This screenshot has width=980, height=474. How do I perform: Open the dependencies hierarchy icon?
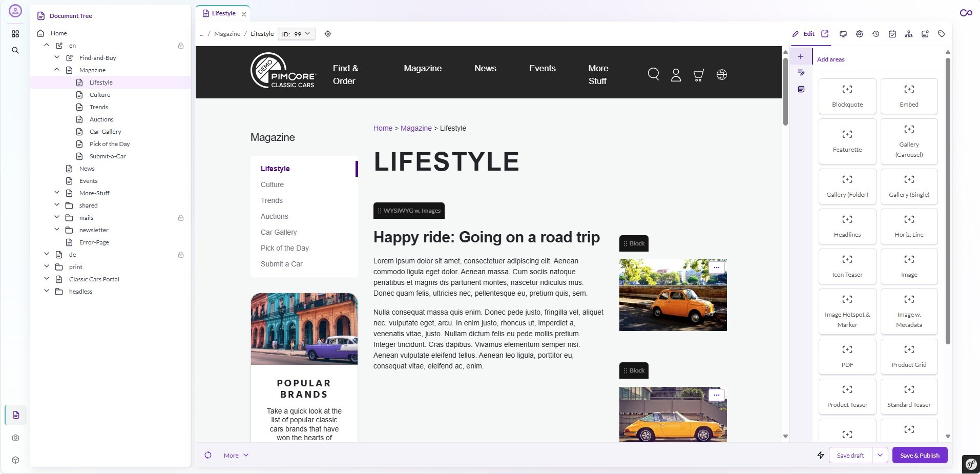pyautogui.click(x=909, y=34)
